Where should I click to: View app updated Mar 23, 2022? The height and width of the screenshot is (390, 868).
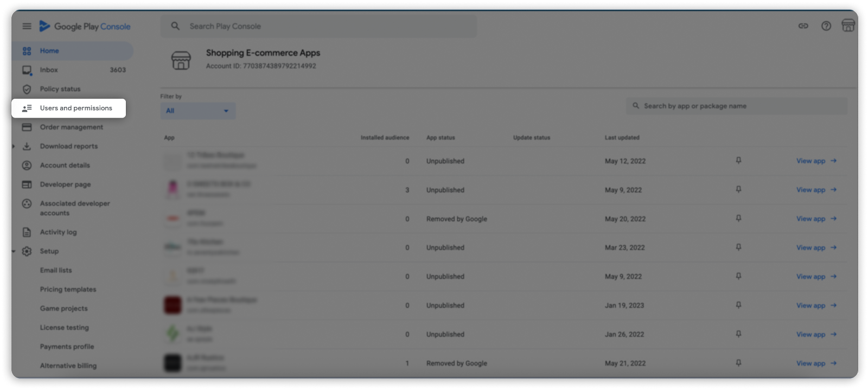pyautogui.click(x=816, y=247)
